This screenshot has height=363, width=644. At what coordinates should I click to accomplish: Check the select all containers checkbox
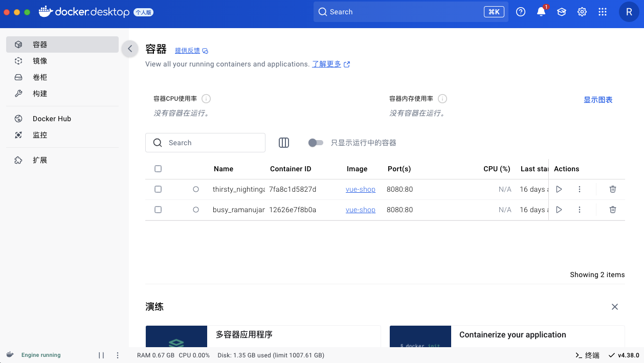point(158,169)
